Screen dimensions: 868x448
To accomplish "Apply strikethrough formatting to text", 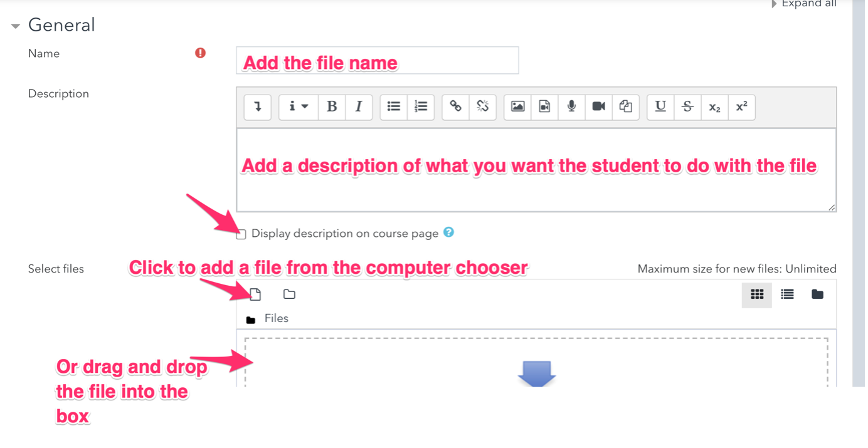I will tap(687, 107).
